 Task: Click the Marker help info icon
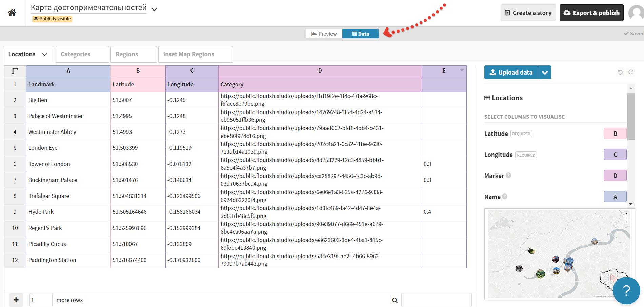coord(508,176)
